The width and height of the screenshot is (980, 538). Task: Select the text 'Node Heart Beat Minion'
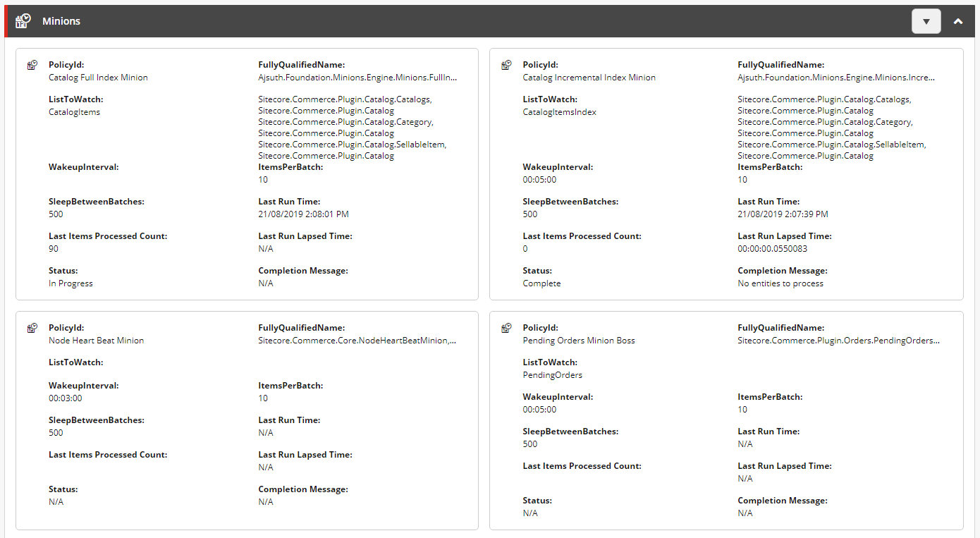(x=96, y=341)
